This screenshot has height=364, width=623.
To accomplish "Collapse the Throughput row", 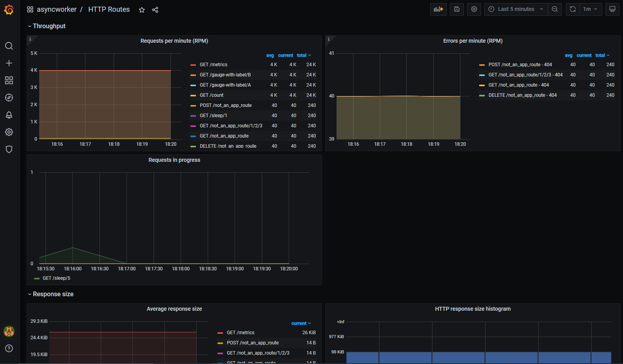I will coord(49,26).
